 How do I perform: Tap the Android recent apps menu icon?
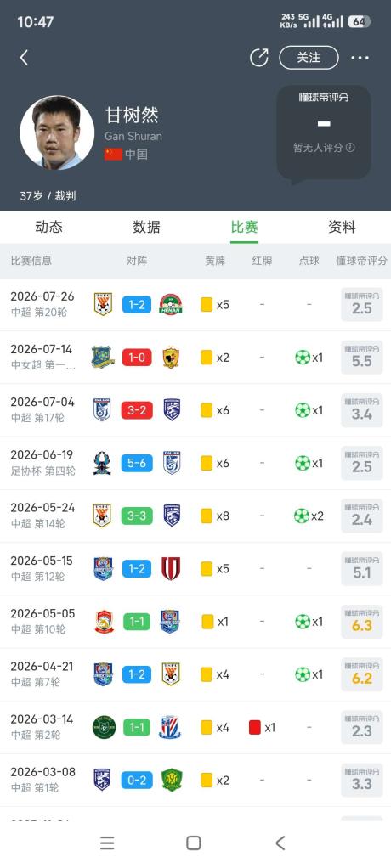point(107,843)
